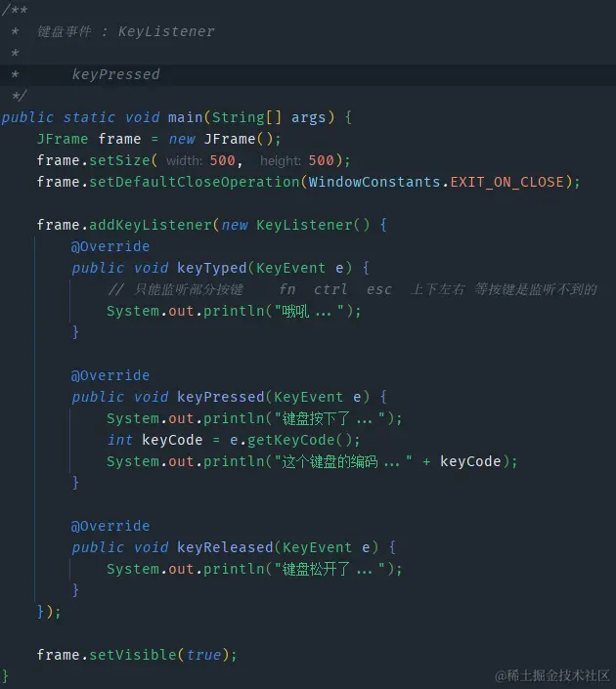Click the true argument in setVisible
Viewport: 616px width, 689px height.
(x=203, y=655)
